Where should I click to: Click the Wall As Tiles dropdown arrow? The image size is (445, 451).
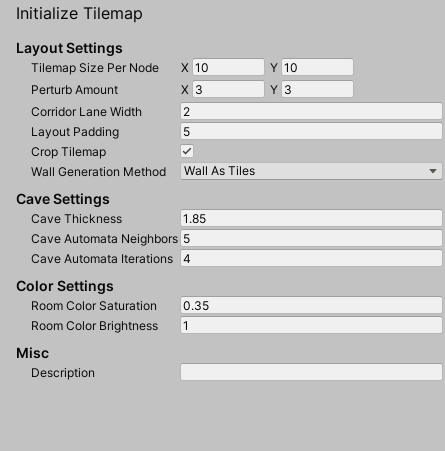point(433,171)
